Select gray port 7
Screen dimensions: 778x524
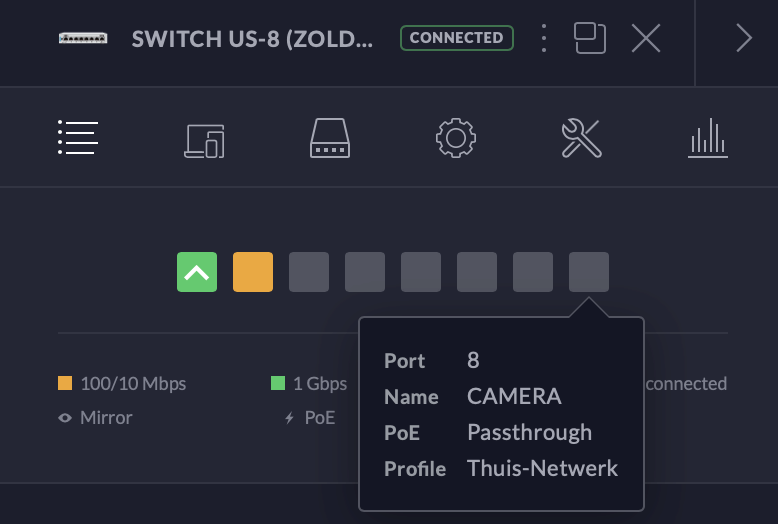(533, 272)
